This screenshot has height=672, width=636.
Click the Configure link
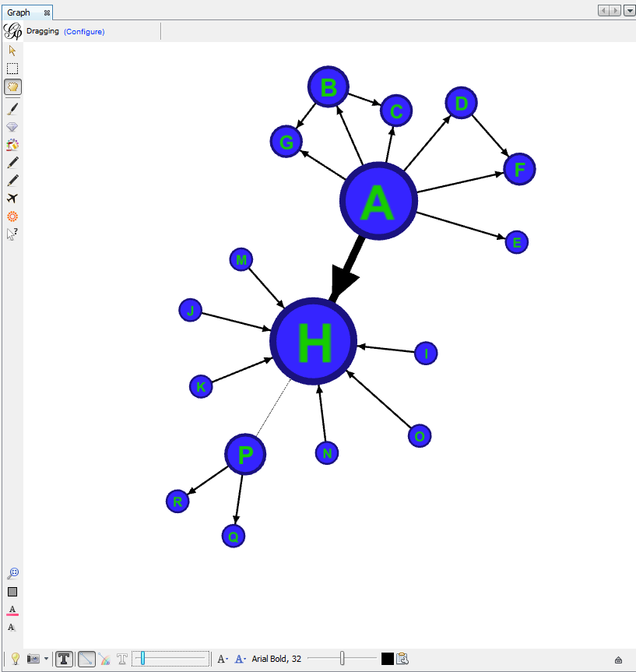point(84,32)
